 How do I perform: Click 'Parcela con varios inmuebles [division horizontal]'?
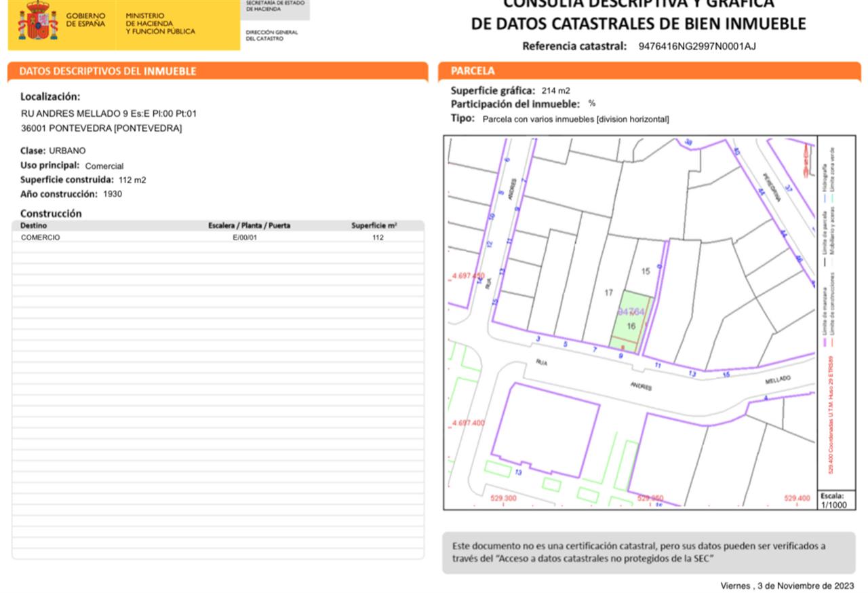pyautogui.click(x=576, y=119)
